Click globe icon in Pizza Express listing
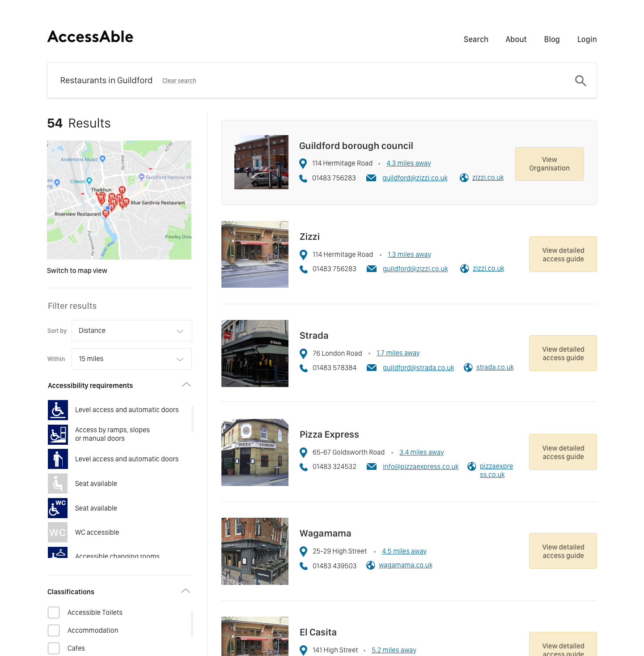Screen dimensions: 644x656 point(472,466)
